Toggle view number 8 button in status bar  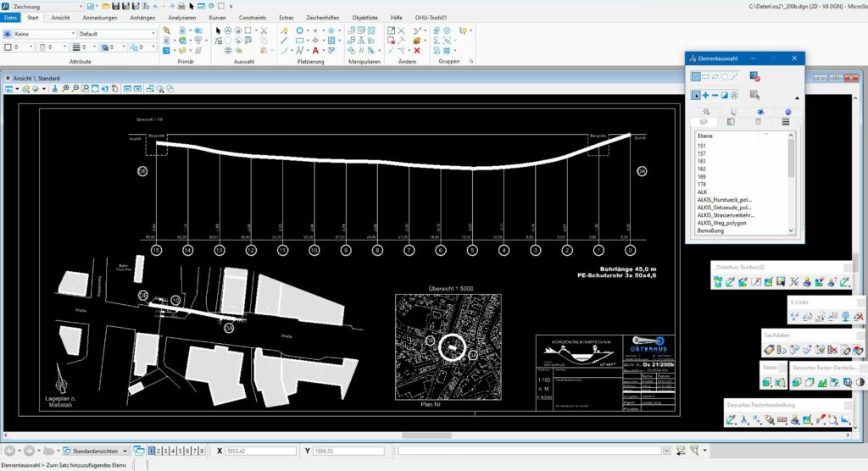click(x=202, y=451)
